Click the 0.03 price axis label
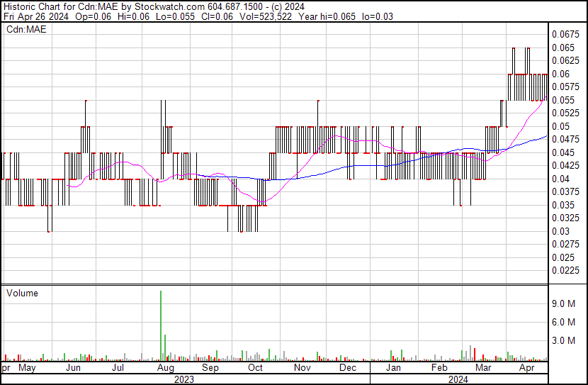Image resolution: width=588 pixels, height=385 pixels. pyautogui.click(x=561, y=231)
